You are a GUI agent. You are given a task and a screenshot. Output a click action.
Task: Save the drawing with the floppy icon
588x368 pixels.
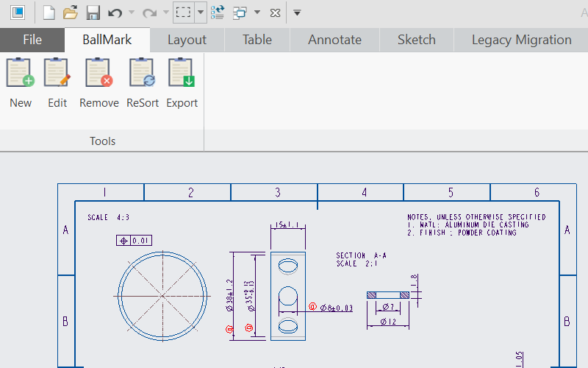93,13
